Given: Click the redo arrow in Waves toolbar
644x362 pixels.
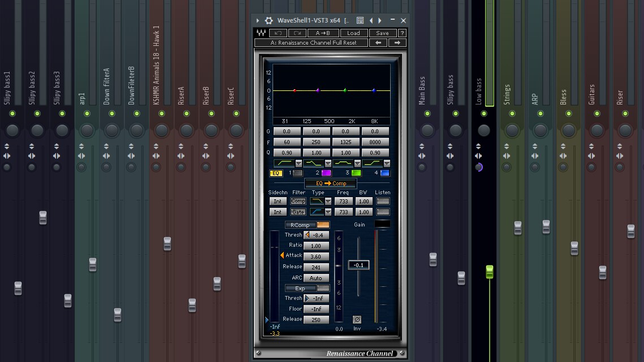Looking at the screenshot, I should click(x=297, y=33).
